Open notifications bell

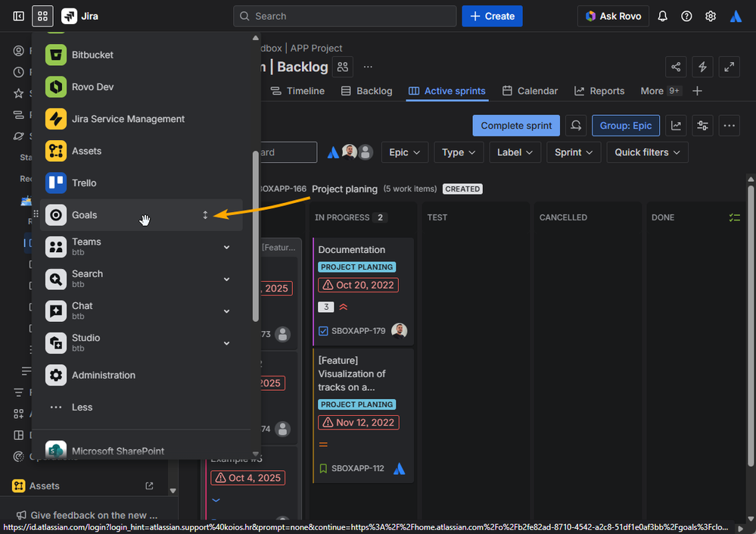[x=662, y=17]
